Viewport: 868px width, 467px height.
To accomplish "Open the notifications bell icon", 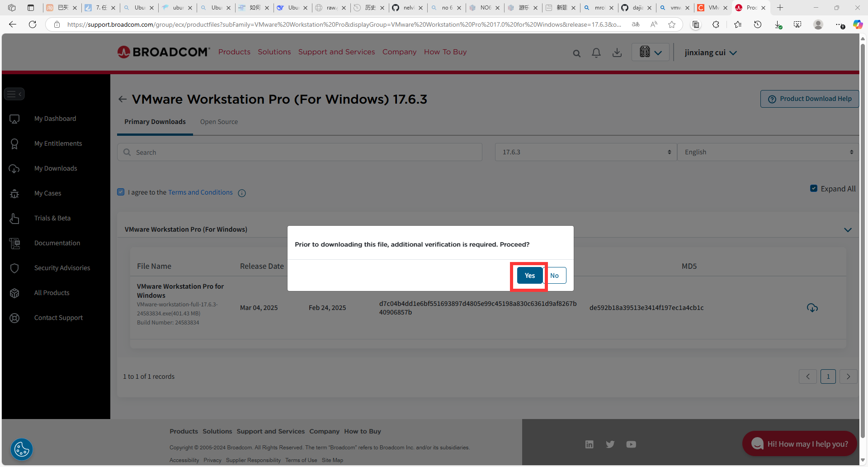I will click(596, 53).
